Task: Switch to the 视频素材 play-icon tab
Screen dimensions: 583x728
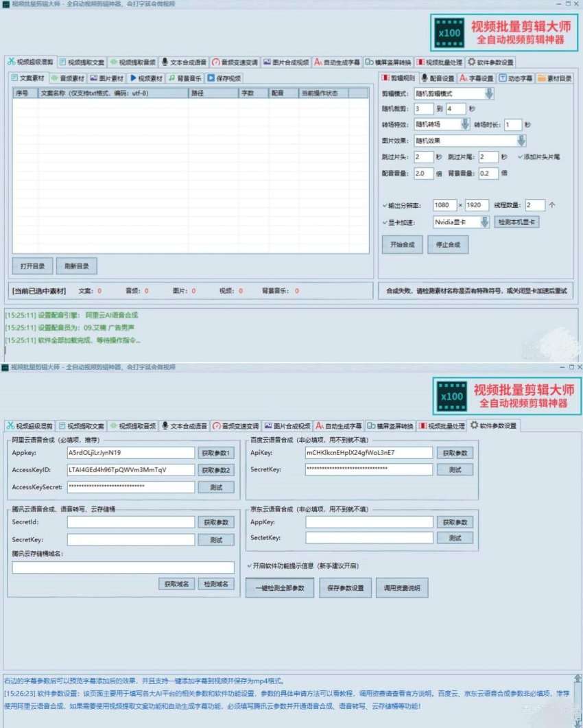Action: [146, 78]
